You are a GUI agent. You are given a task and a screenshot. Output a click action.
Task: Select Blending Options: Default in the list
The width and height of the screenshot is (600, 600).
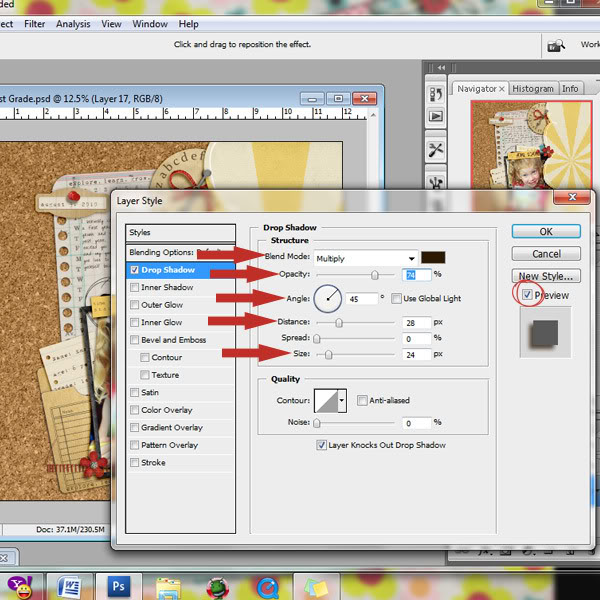(180, 253)
